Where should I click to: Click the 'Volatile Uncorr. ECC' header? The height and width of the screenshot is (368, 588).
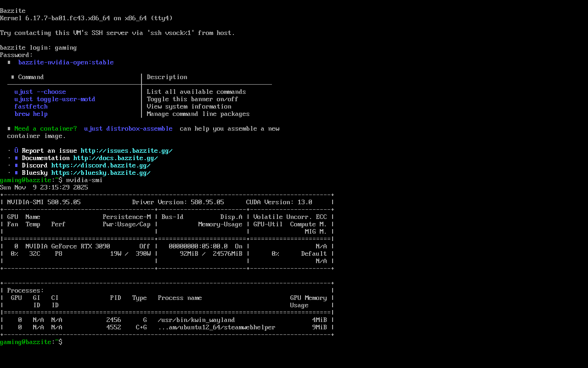pyautogui.click(x=290, y=217)
